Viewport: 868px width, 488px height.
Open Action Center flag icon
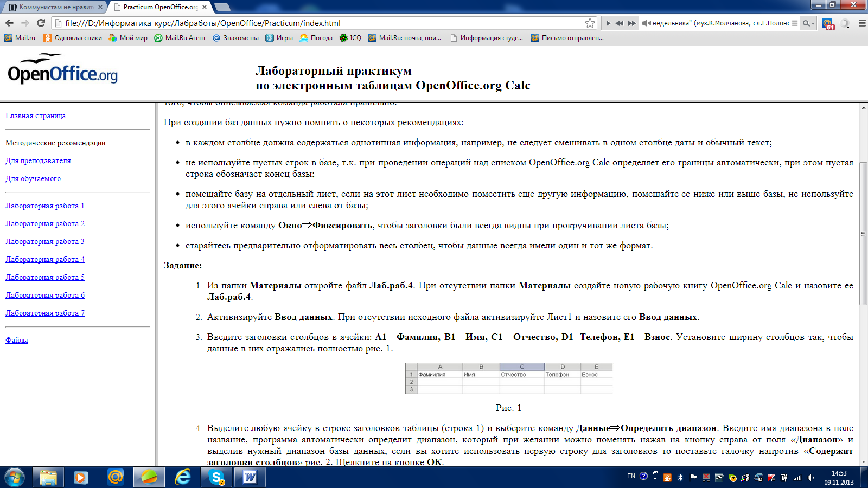pos(693,478)
